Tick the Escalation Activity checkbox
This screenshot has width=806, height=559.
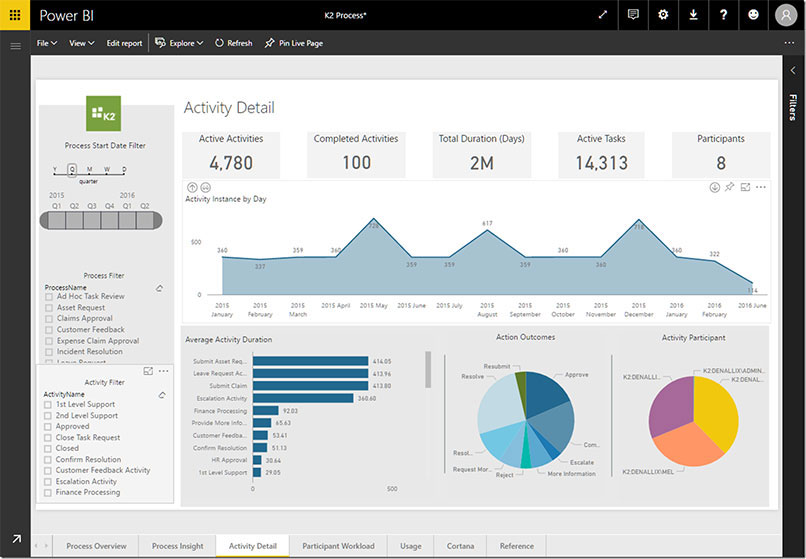click(x=48, y=482)
